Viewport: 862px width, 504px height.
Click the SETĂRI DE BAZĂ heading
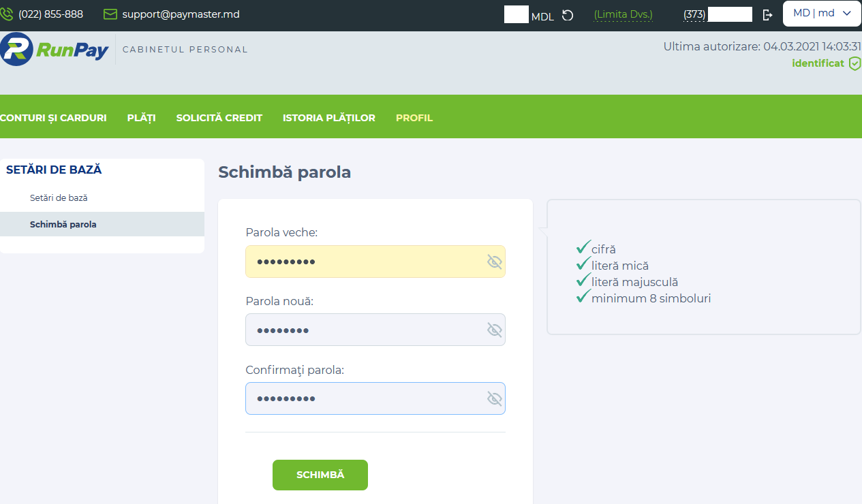click(x=54, y=170)
